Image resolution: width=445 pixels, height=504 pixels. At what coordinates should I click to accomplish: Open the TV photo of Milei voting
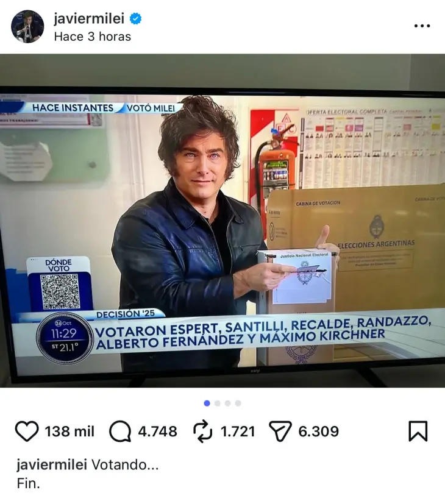pyautogui.click(x=222, y=221)
